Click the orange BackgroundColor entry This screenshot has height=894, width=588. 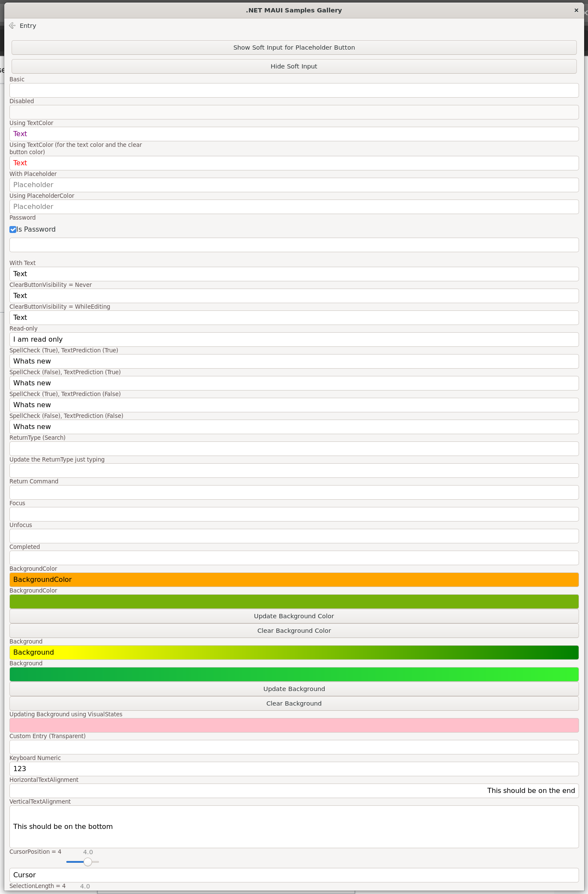tap(294, 580)
